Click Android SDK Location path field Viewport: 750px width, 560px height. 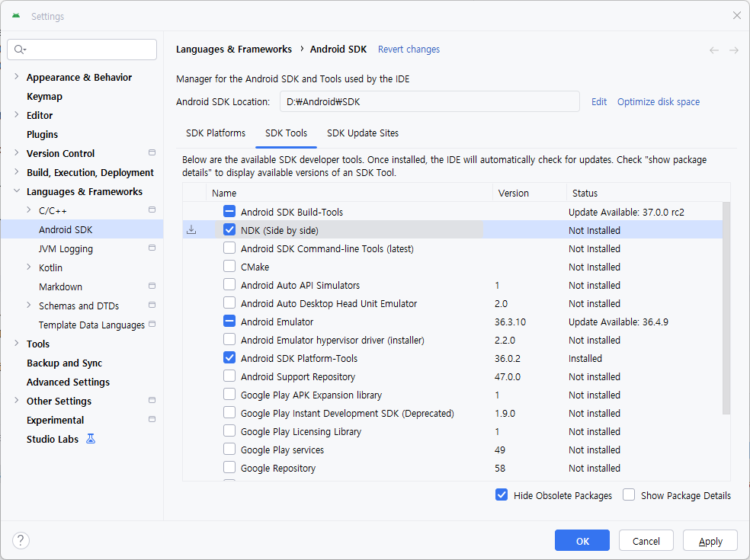pyautogui.click(x=430, y=101)
